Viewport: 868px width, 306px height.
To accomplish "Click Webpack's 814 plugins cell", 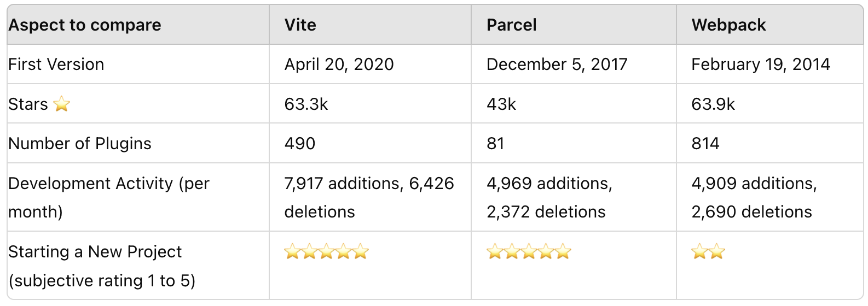I will 770,143.
